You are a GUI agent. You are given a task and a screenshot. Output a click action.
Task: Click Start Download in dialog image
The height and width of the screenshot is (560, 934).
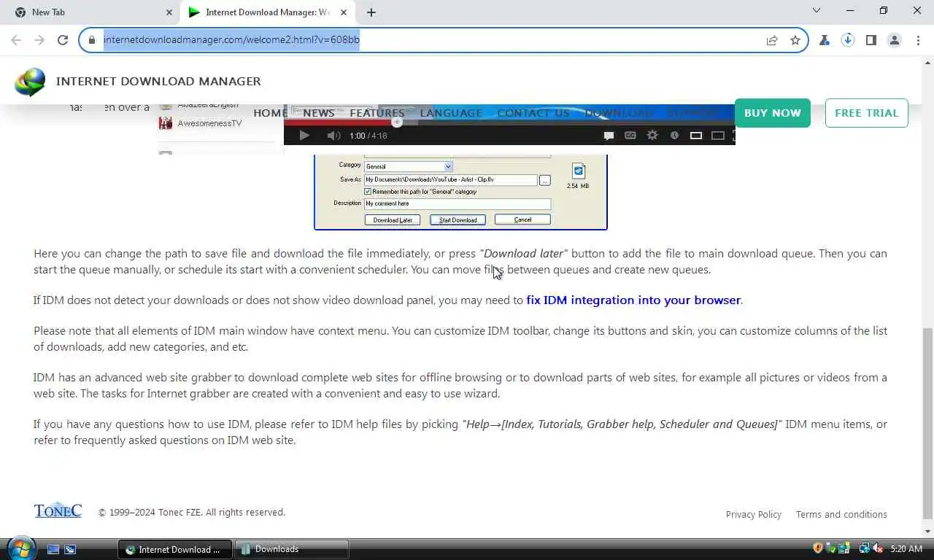tap(458, 219)
